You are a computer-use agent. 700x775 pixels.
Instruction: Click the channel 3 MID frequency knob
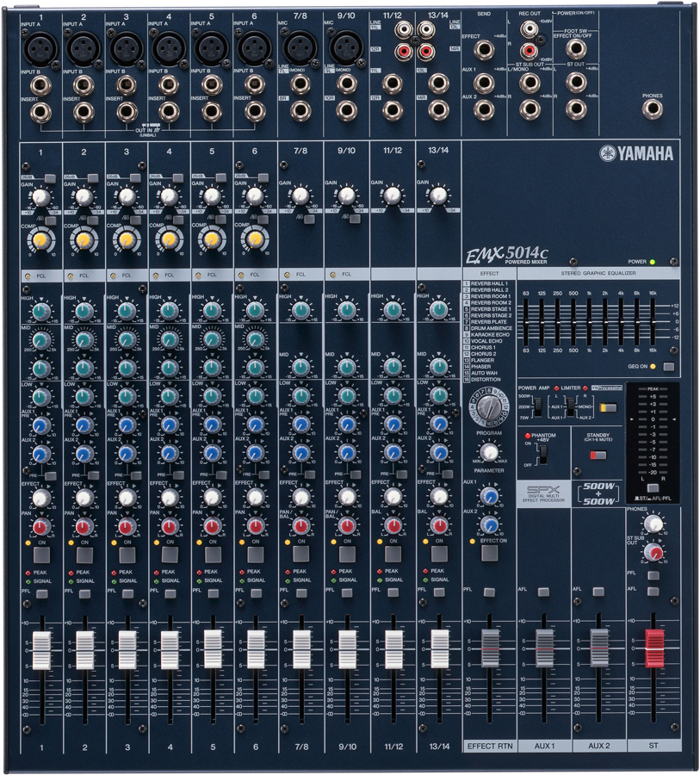point(127,340)
